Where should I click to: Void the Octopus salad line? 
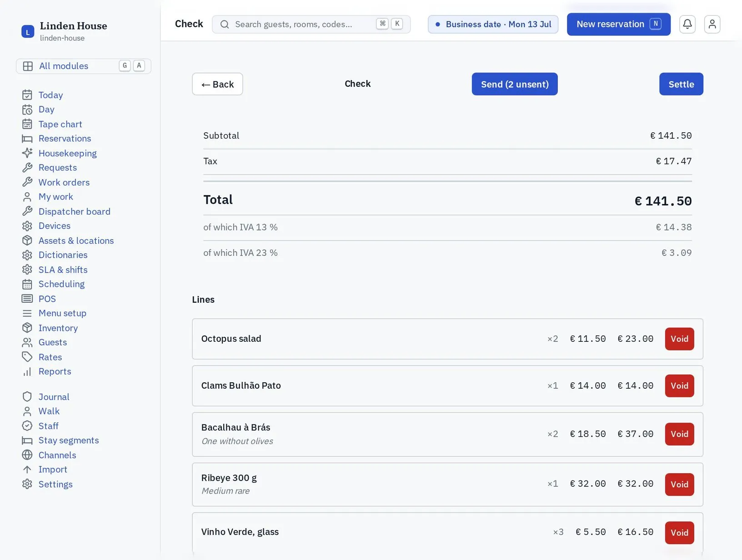pos(679,339)
